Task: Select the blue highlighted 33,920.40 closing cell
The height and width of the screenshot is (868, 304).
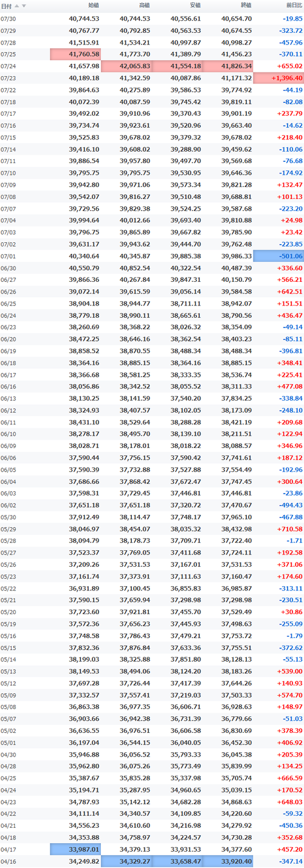Action: click(x=228, y=862)
